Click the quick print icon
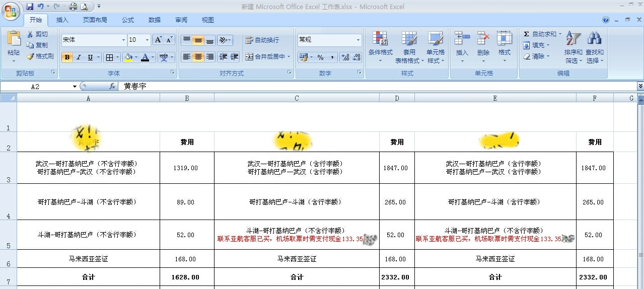644x289 pixels. coord(73,7)
